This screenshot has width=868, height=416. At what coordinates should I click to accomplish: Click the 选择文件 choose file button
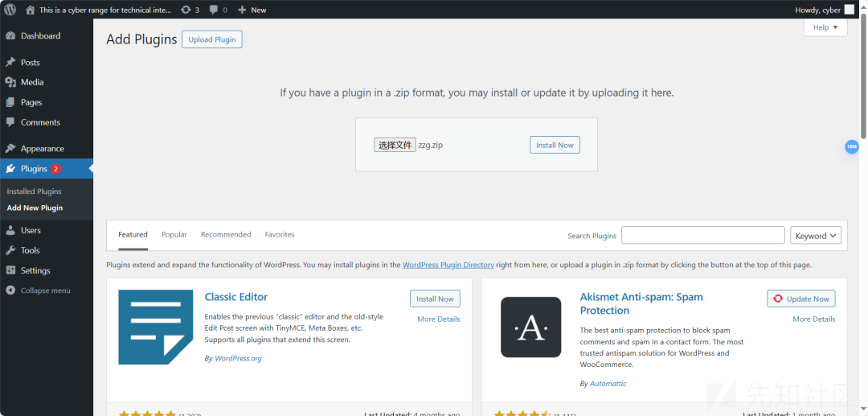(x=395, y=145)
